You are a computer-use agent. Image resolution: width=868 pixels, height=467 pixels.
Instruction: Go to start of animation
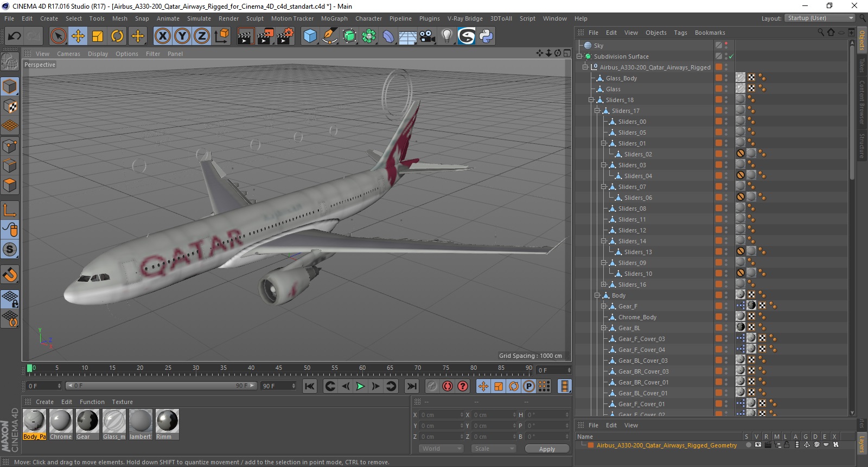pos(310,386)
